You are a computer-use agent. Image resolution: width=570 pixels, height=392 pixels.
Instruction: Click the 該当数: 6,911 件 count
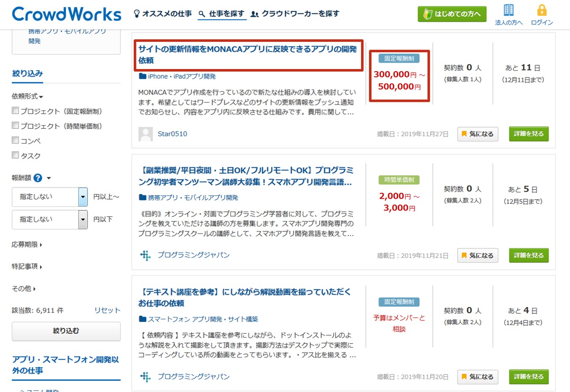[x=37, y=310]
